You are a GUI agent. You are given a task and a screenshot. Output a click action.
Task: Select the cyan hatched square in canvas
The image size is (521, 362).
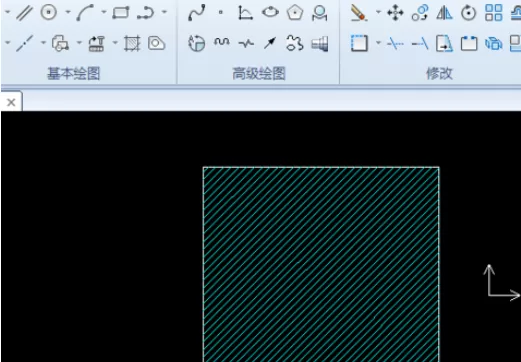pos(321,264)
